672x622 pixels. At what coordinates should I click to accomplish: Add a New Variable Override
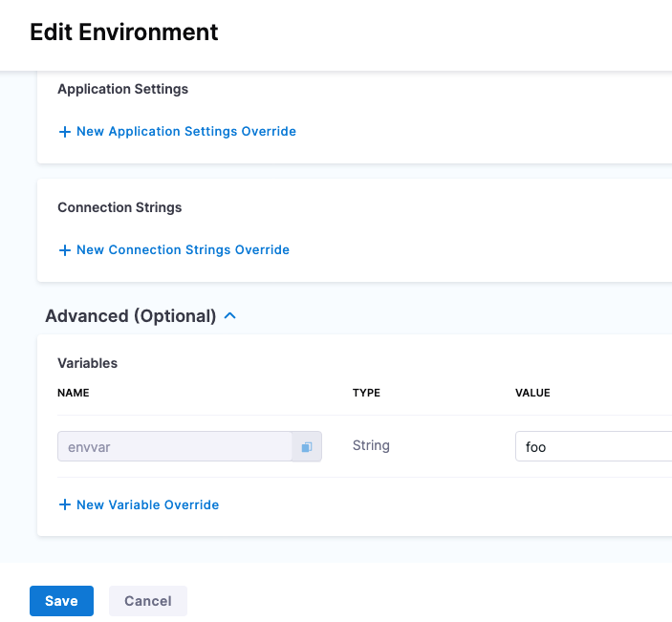pyautogui.click(x=147, y=504)
